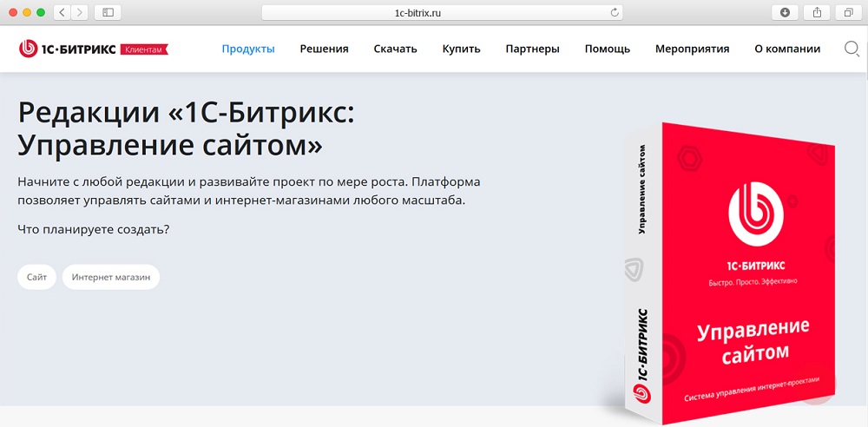Open the Купить menu item
This screenshot has width=868, height=427.
(461, 49)
